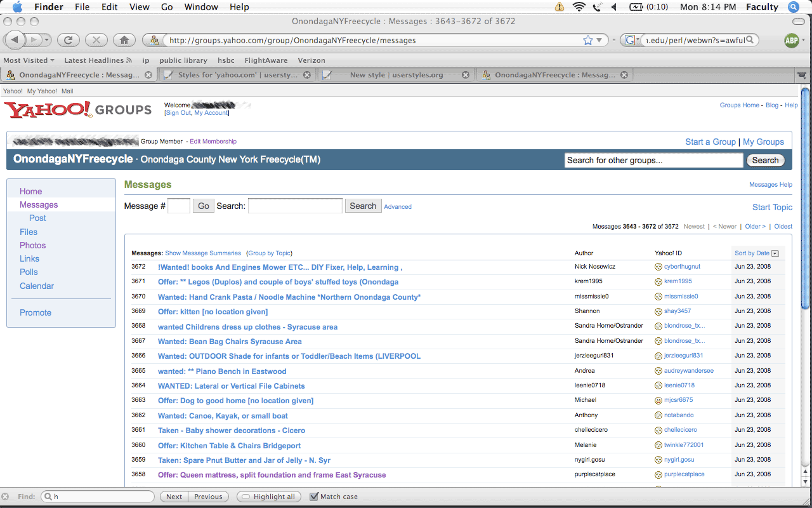Click the smiley icon beside shay3457
The image size is (812, 508).
click(658, 311)
